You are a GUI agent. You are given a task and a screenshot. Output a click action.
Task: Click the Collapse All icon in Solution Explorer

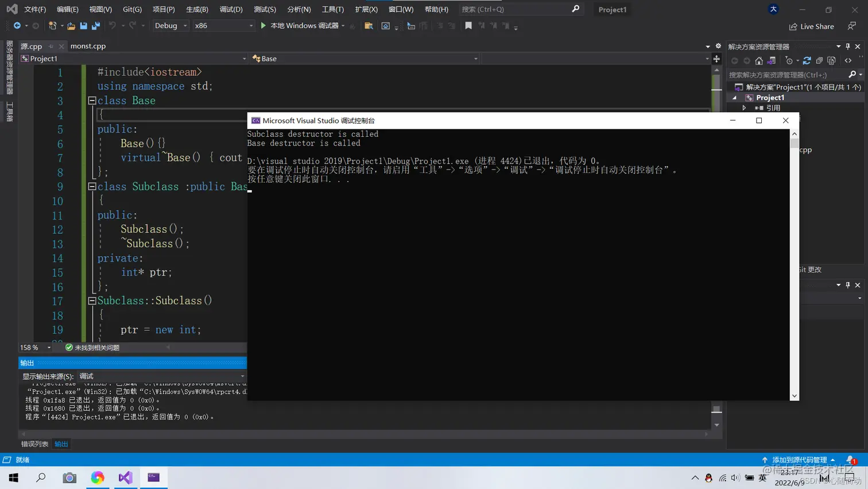click(819, 61)
